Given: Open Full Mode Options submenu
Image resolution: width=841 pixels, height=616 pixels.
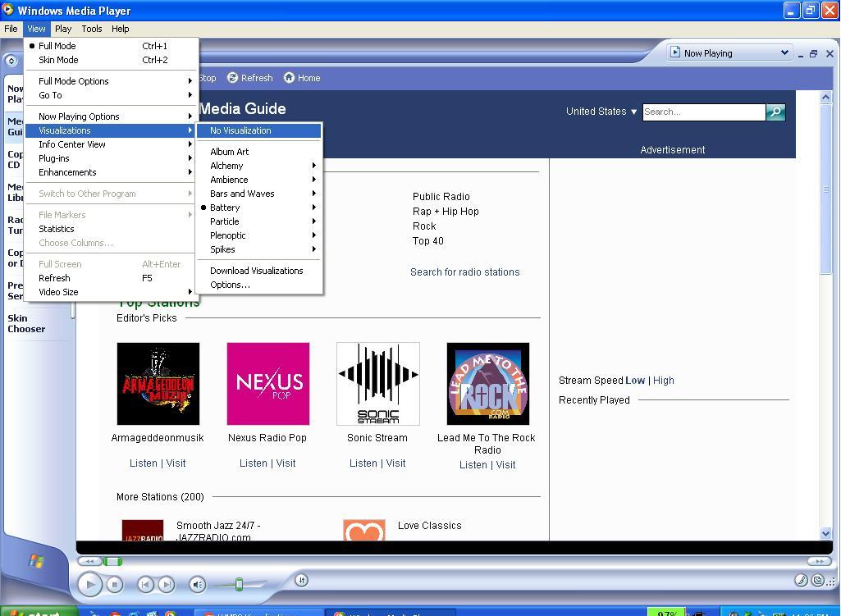Looking at the screenshot, I should tap(112, 81).
